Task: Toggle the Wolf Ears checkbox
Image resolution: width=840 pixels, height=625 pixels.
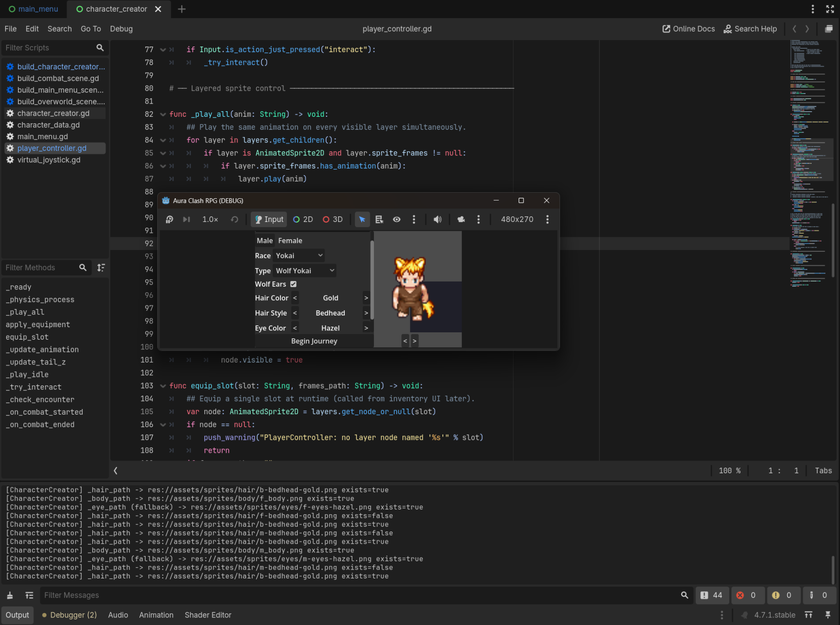Action: pos(293,284)
